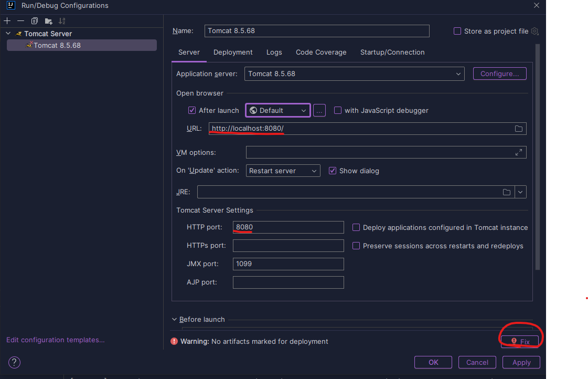Focus the HTTP port field
588x379 pixels.
point(288,227)
